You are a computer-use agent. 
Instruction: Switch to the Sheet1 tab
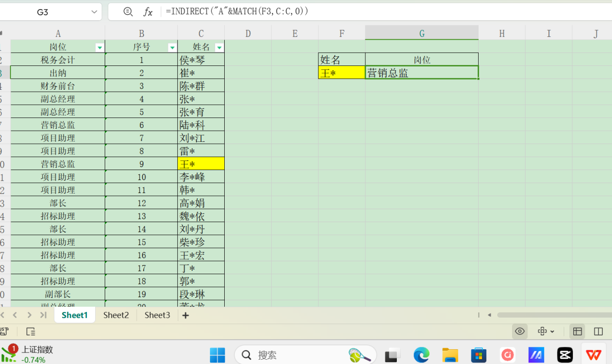coord(75,315)
